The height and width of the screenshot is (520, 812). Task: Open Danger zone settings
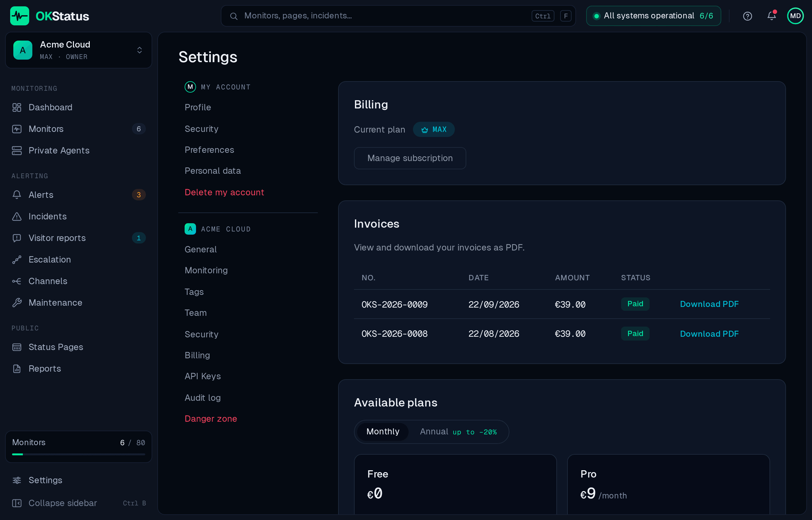tap(211, 419)
